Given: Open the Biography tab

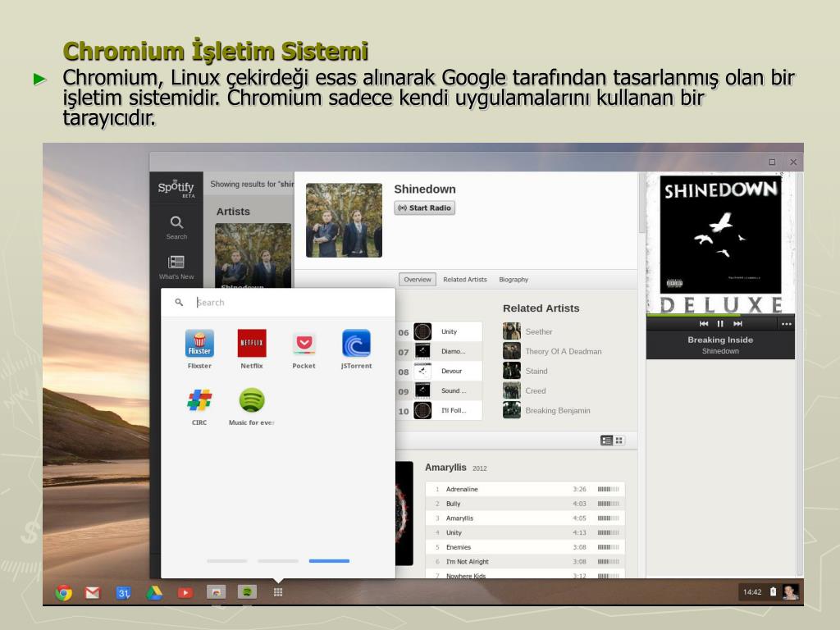Looking at the screenshot, I should click(514, 280).
